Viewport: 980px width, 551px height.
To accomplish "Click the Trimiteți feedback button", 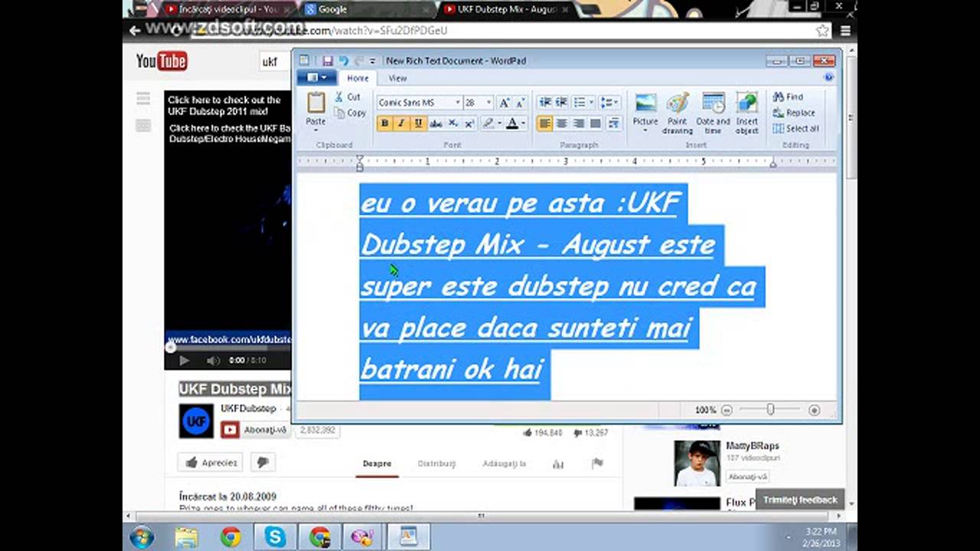I will point(800,500).
